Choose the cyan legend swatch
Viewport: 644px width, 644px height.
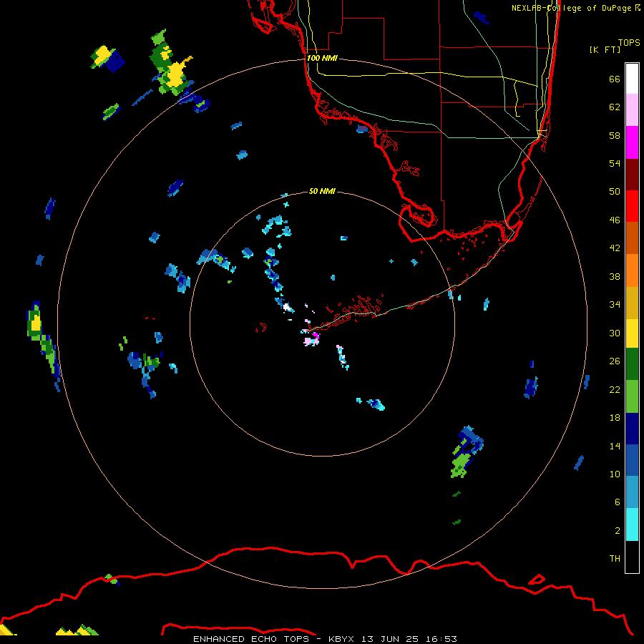point(632,525)
